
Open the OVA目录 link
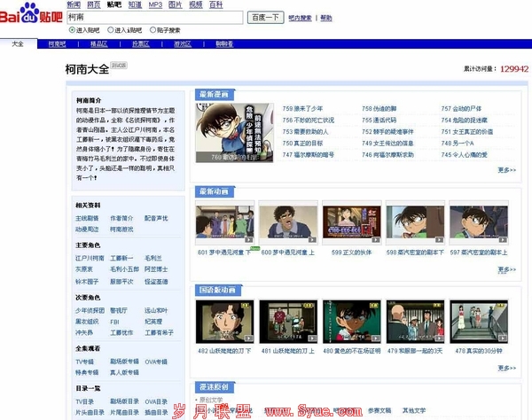tap(156, 401)
